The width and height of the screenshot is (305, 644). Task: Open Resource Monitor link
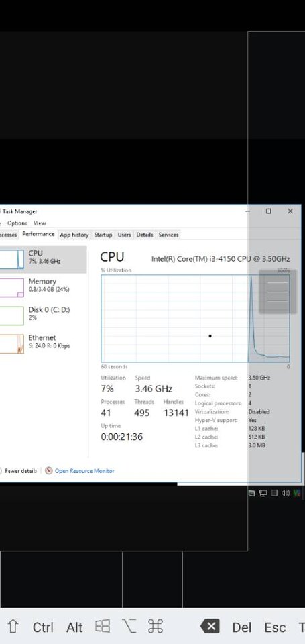point(84,471)
